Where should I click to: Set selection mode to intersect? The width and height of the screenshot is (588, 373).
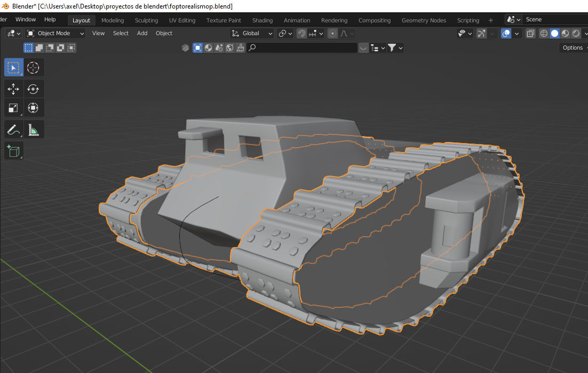(71, 47)
